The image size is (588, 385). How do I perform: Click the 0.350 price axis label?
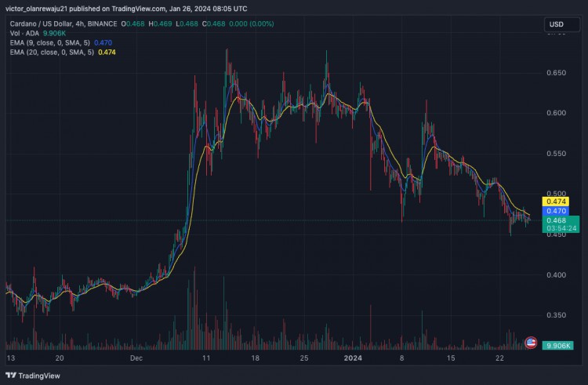pyautogui.click(x=556, y=315)
